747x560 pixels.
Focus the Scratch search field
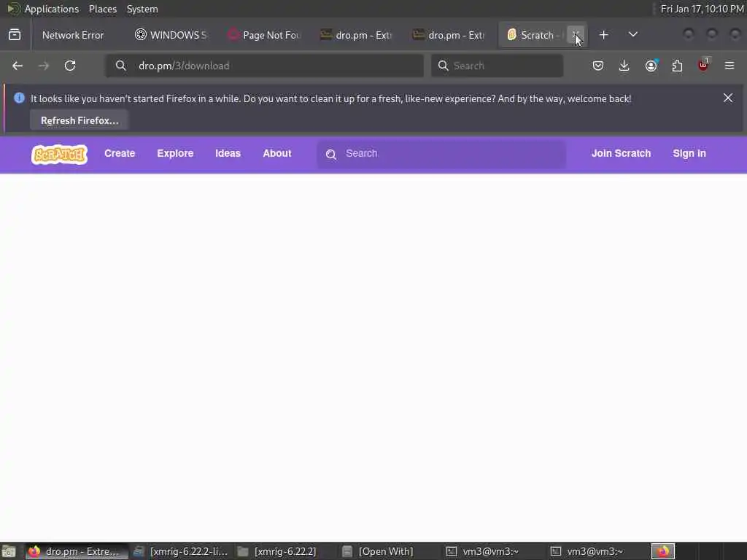pyautogui.click(x=441, y=154)
